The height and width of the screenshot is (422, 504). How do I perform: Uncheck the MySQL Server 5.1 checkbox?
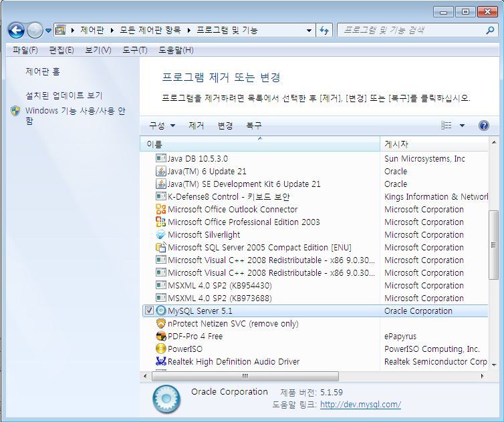pos(149,310)
